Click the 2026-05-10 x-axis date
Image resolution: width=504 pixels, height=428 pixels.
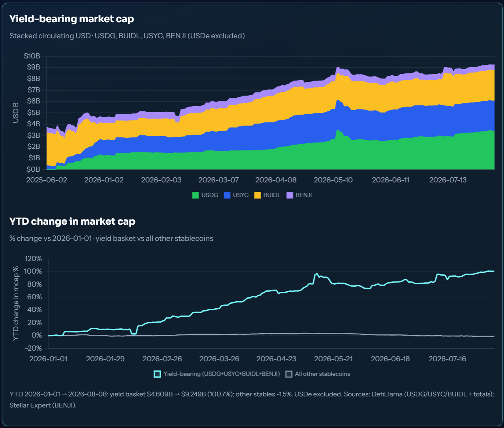click(333, 180)
